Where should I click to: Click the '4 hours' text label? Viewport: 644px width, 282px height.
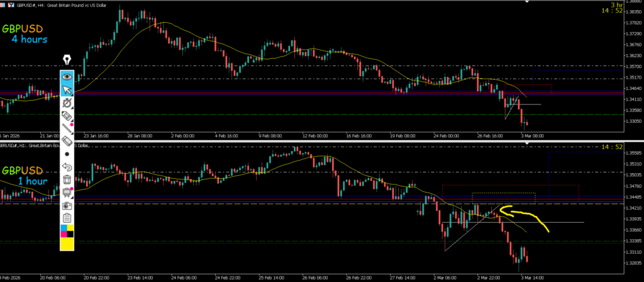click(29, 40)
